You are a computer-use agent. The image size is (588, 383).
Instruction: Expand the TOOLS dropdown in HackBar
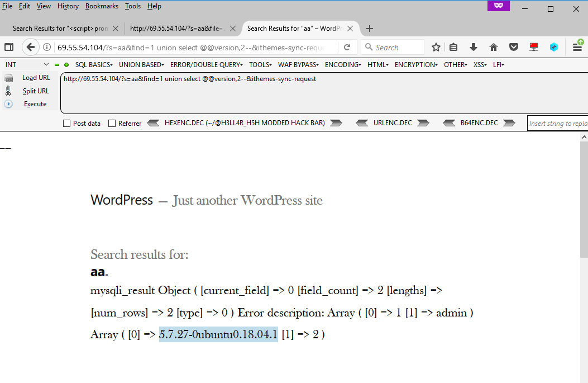click(x=260, y=65)
